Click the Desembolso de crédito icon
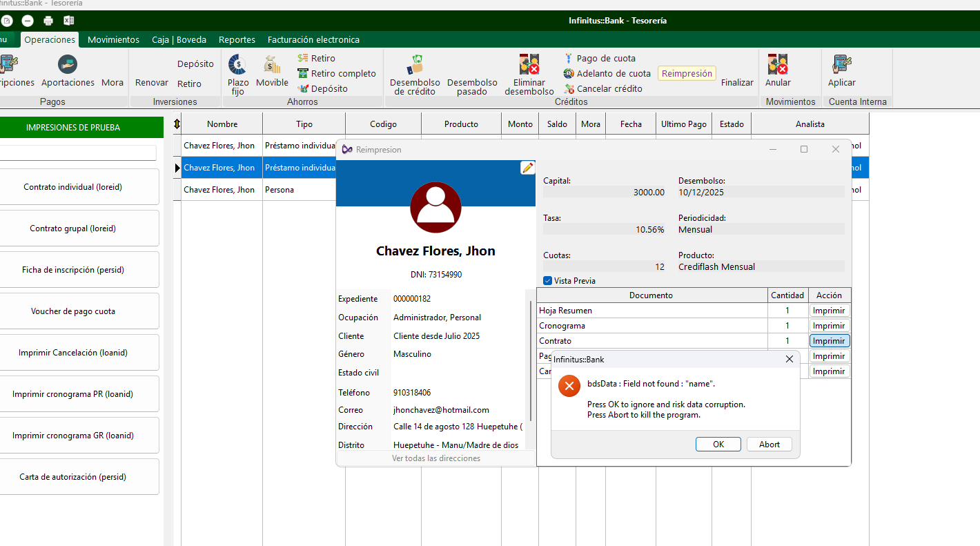 (x=415, y=65)
